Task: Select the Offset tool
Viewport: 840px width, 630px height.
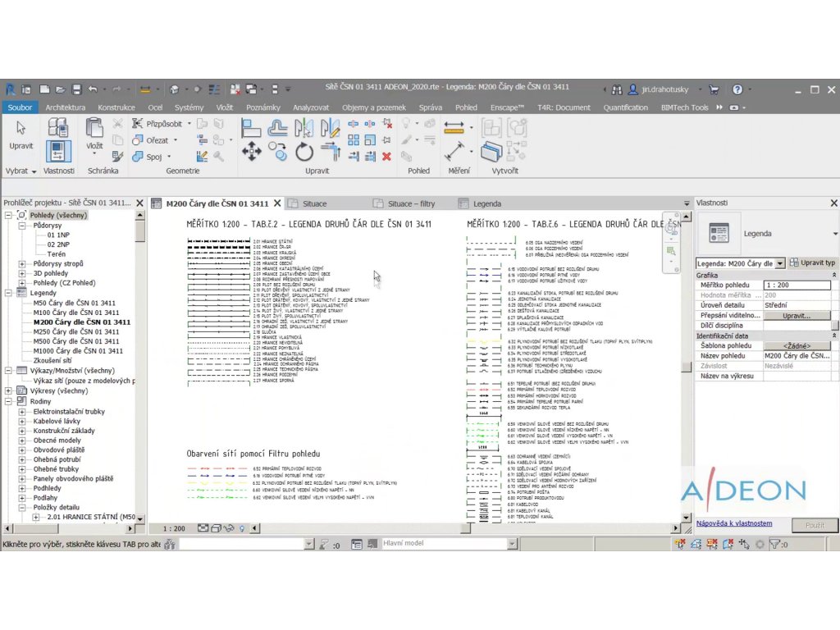Action: coord(277,129)
